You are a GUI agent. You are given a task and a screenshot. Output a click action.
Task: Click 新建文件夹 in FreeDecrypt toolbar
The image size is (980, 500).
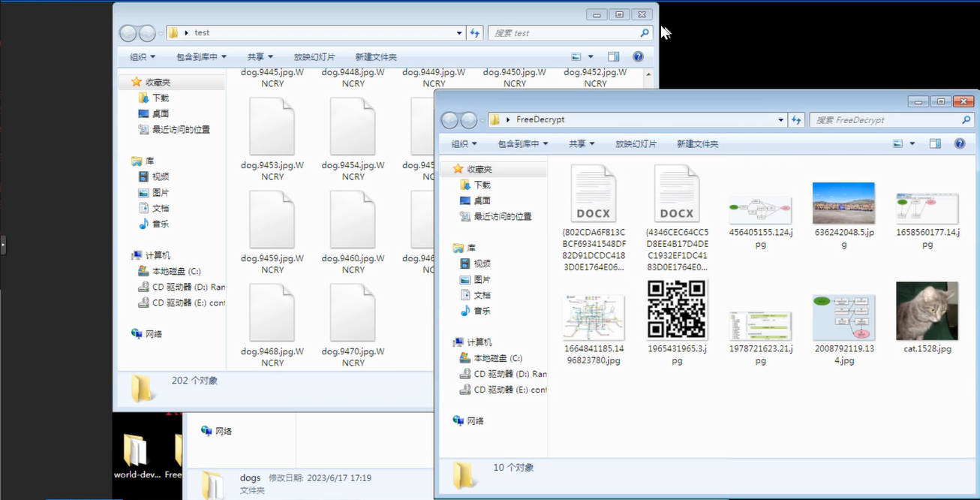click(697, 143)
